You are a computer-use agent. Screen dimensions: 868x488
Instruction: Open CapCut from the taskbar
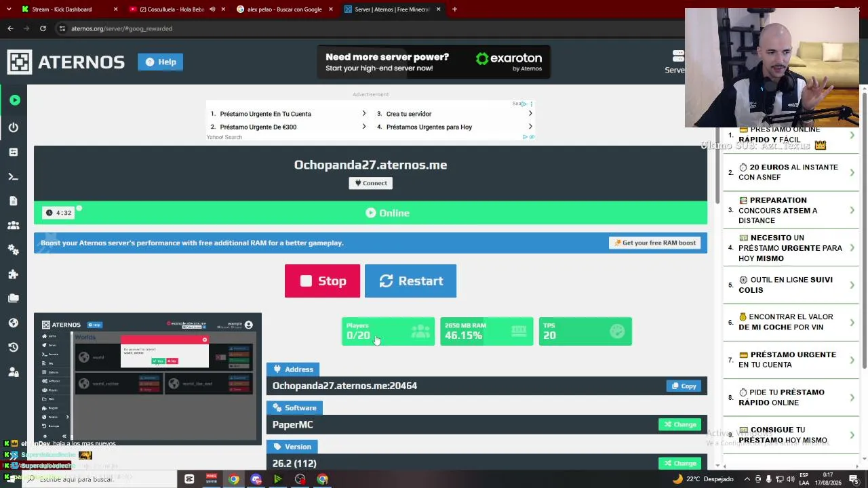click(x=189, y=479)
